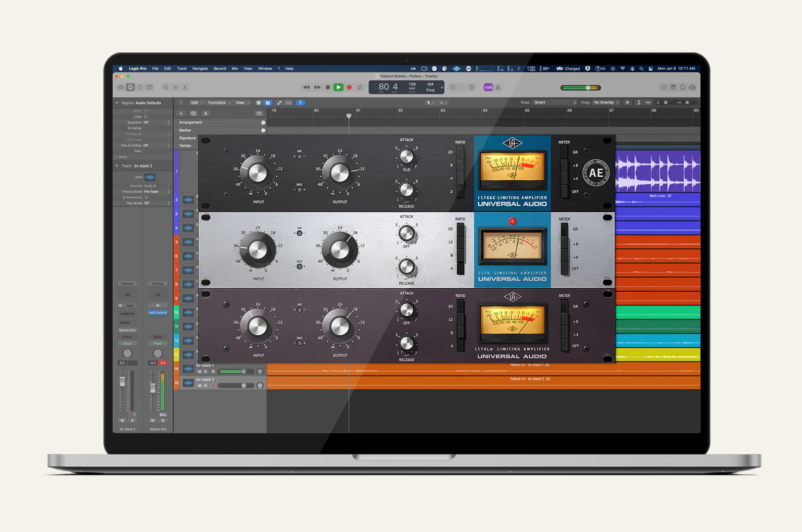This screenshot has width=802, height=532.
Task: Mute the bv stack 1 track
Action: click(199, 371)
